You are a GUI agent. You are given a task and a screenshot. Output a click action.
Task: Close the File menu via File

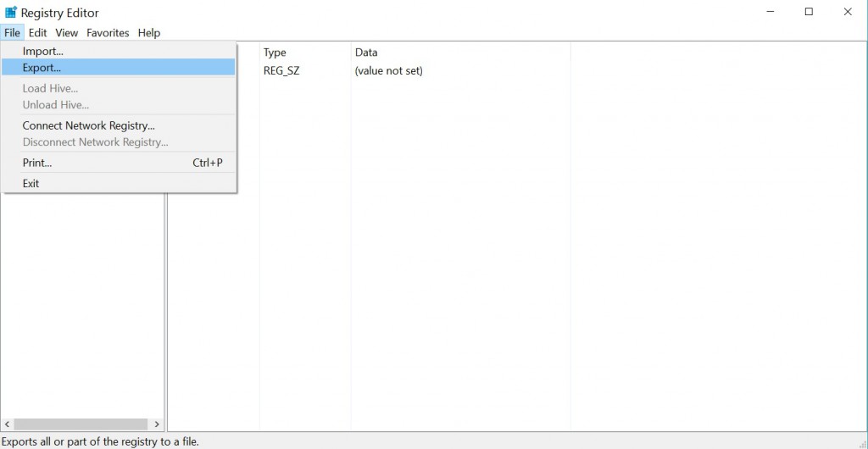(x=12, y=33)
